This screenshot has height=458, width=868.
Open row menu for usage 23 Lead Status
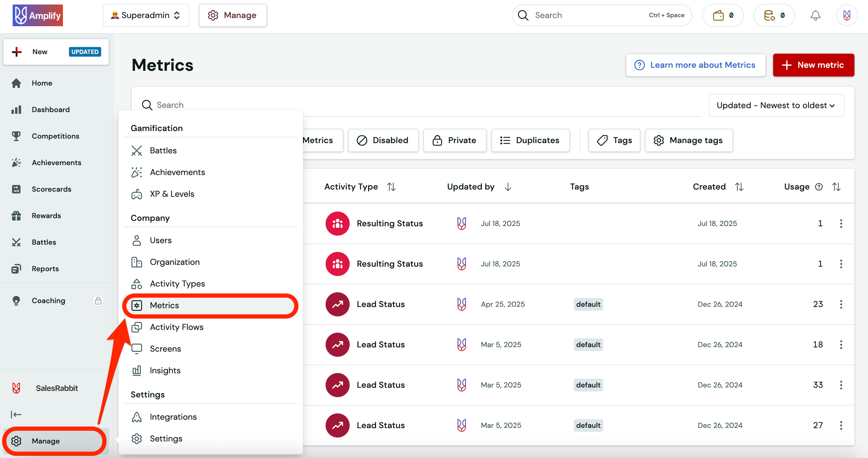841,304
